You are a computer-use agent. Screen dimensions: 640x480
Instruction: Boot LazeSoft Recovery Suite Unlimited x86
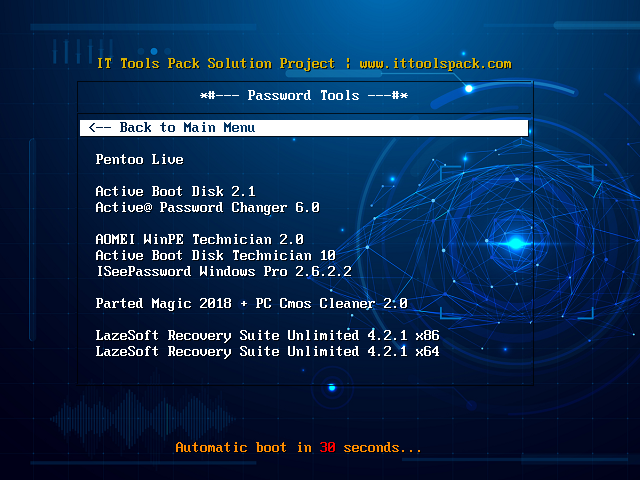tap(267, 336)
